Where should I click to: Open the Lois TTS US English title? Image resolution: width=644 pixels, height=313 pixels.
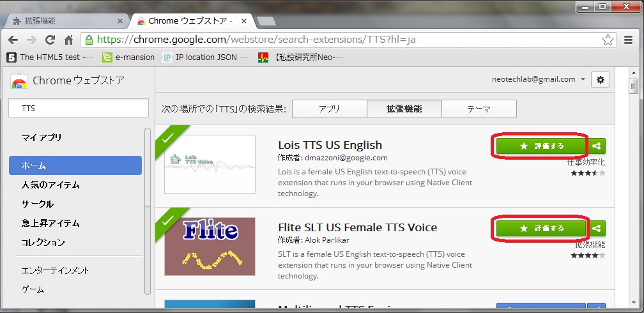330,145
